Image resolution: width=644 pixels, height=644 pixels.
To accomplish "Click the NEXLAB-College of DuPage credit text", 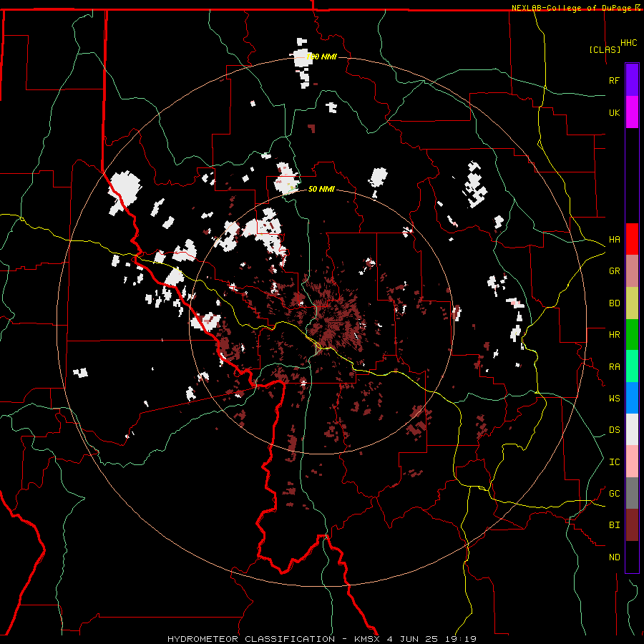I will pyautogui.click(x=572, y=8).
